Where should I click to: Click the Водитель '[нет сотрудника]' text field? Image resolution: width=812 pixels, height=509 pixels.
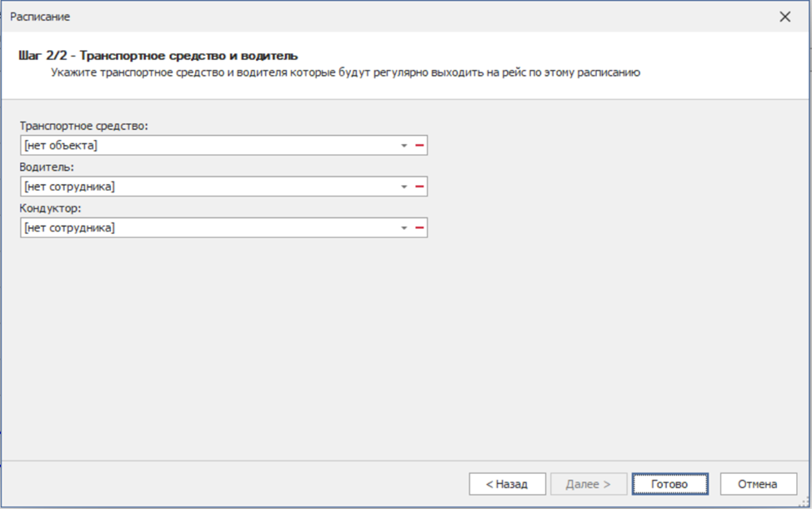coord(208,187)
